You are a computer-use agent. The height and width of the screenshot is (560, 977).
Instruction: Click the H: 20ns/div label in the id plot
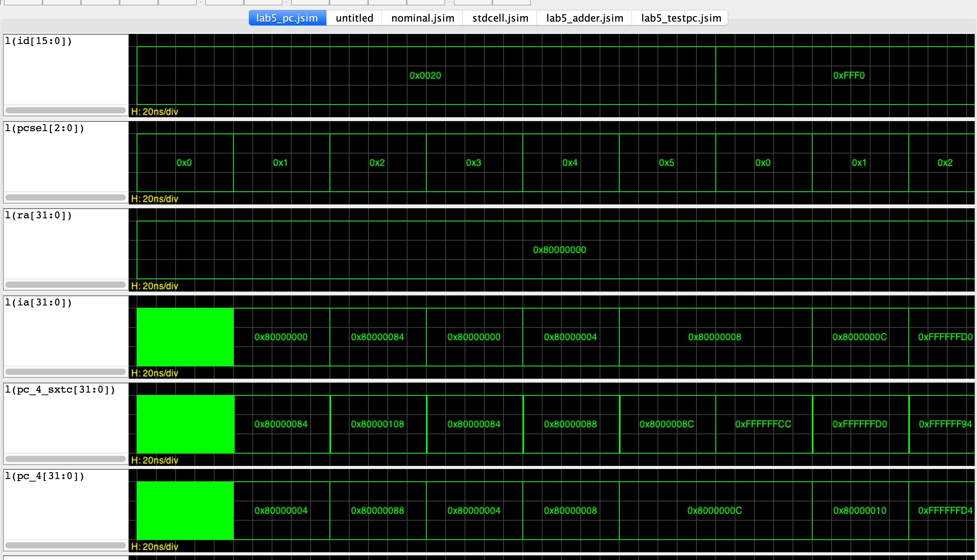pos(155,112)
